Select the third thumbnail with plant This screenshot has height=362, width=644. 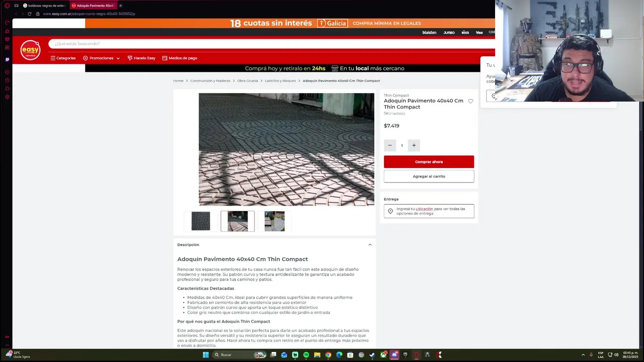tap(275, 221)
